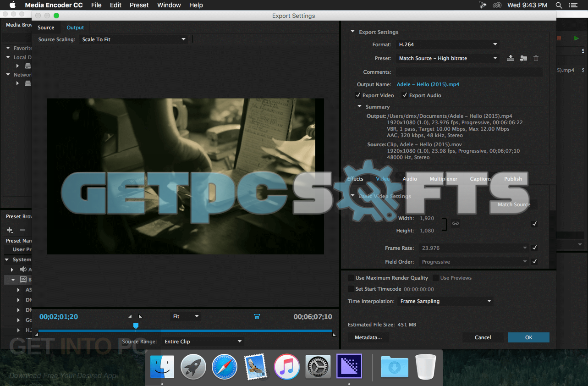Open the Trash in the dock
The width and height of the screenshot is (588, 386).
point(425,366)
